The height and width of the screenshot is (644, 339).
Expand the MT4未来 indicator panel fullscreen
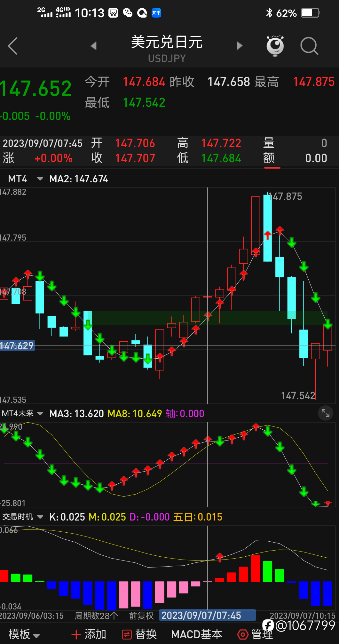[x=326, y=413]
